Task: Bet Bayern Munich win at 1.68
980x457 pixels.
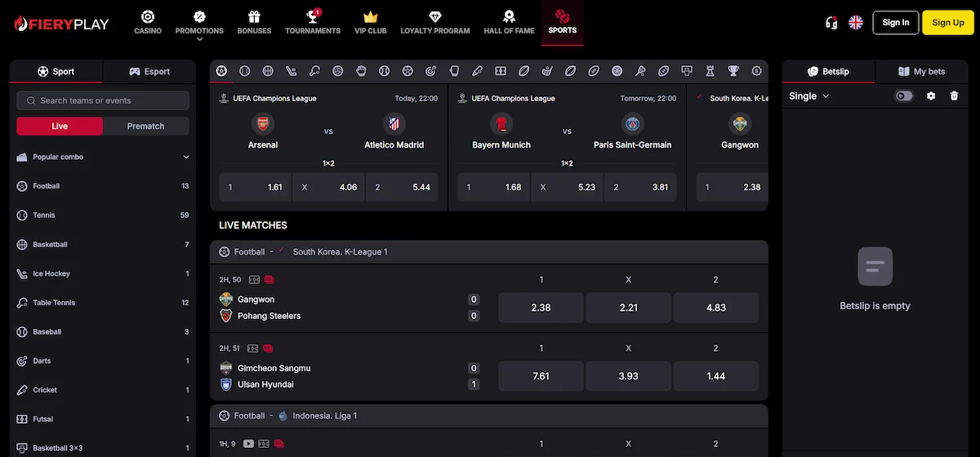Action: [x=493, y=187]
